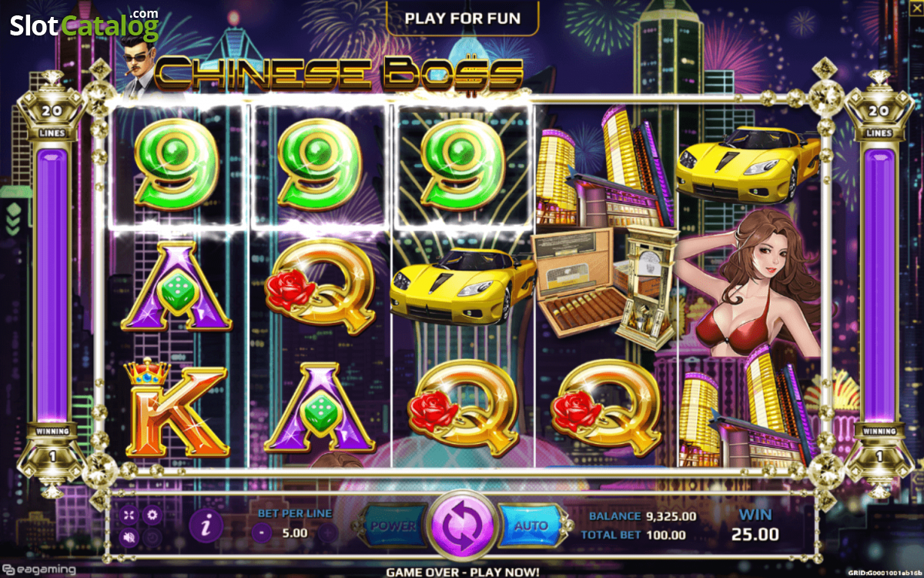Open the game history clock icon
924x578 pixels.
click(x=152, y=537)
